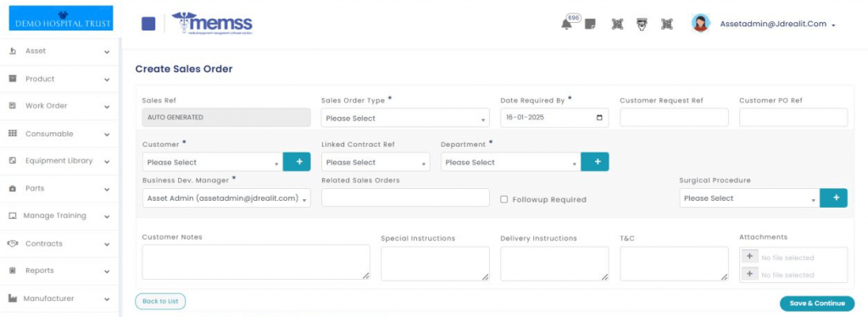Image resolution: width=868 pixels, height=317 pixels.
Task: Add new department with plus button
Action: (x=595, y=162)
